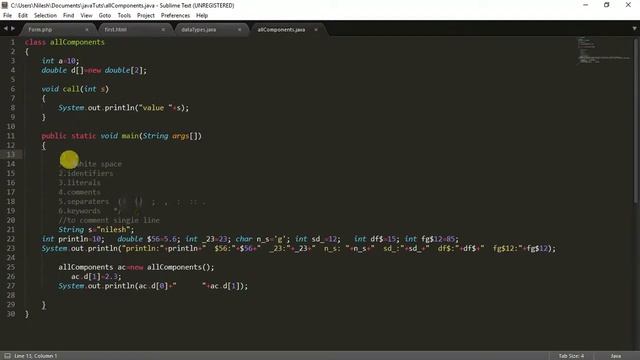Click the vertical scrollbar of the editor

pyautogui.click(x=636, y=120)
